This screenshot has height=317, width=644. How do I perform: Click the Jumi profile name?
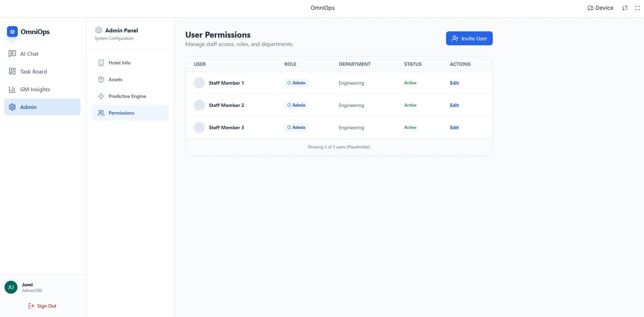point(27,285)
